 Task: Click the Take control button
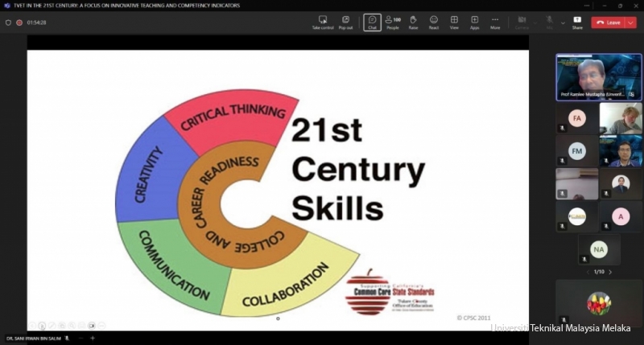point(322,22)
